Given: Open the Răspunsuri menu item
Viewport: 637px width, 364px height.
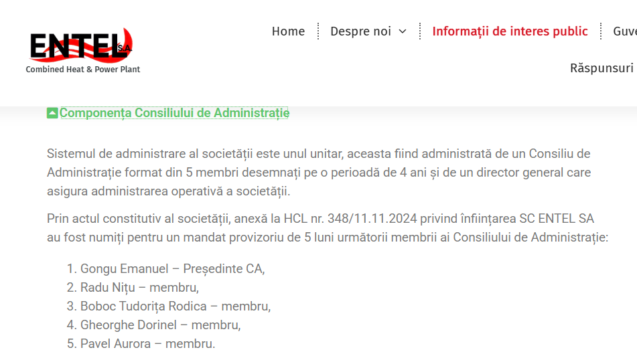Looking at the screenshot, I should 602,68.
